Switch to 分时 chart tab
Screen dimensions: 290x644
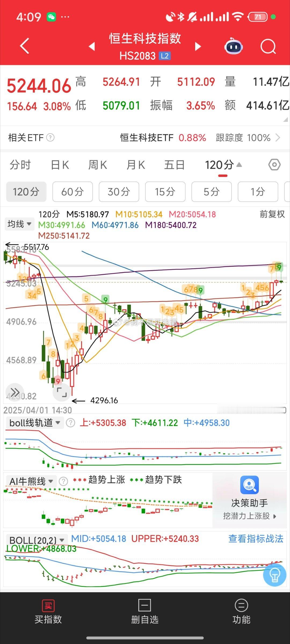click(20, 165)
